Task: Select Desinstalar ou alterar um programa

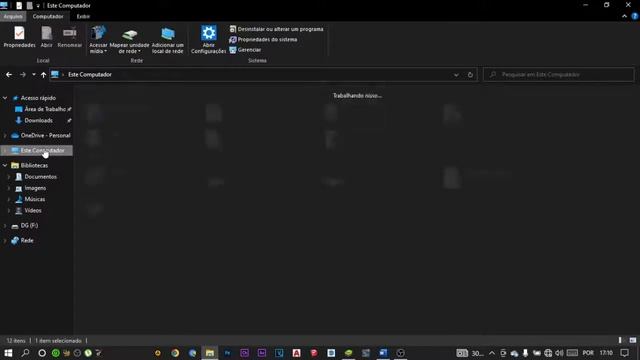Action: tap(276, 29)
